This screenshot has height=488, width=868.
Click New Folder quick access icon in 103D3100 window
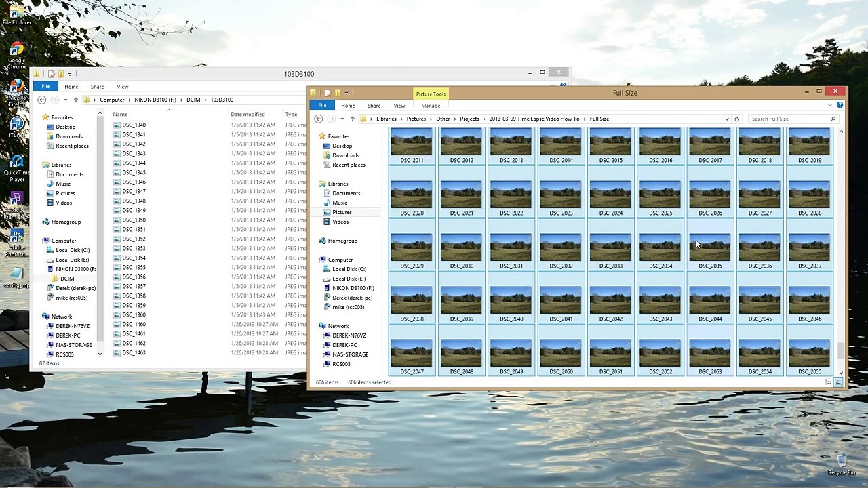tap(60, 74)
